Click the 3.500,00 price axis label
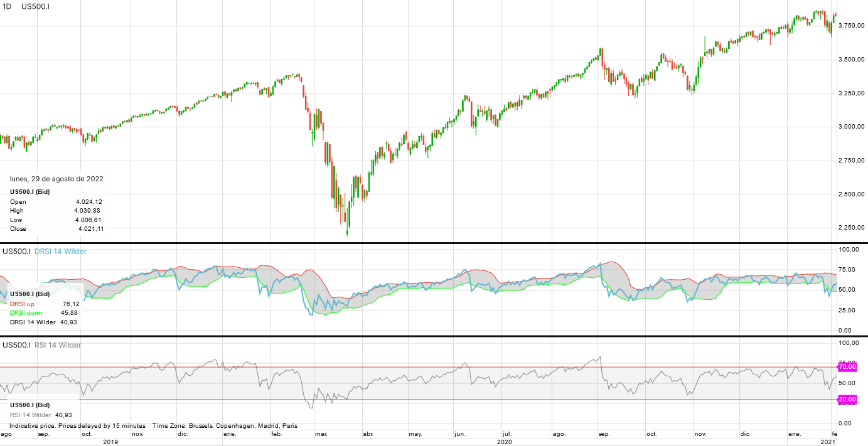868x446 pixels. pos(851,60)
